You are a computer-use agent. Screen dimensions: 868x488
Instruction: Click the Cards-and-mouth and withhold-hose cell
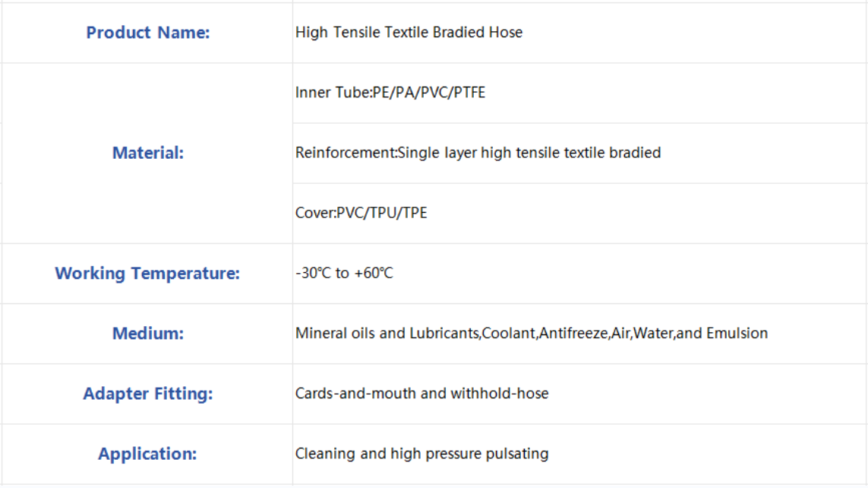pos(580,395)
